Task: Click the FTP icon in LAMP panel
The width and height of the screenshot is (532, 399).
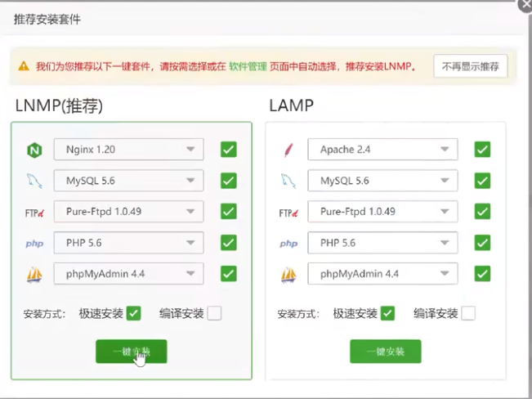Action: (288, 213)
